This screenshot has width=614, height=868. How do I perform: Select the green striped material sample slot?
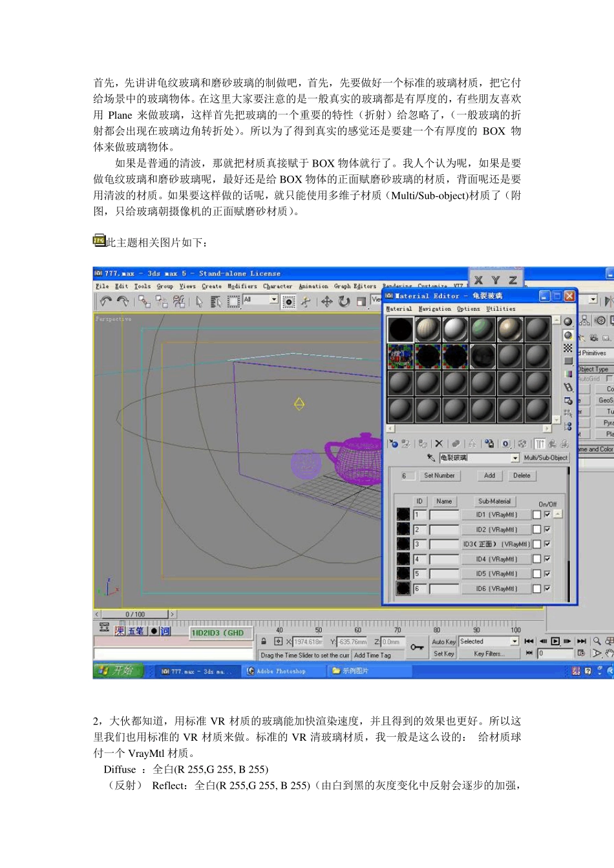click(482, 329)
